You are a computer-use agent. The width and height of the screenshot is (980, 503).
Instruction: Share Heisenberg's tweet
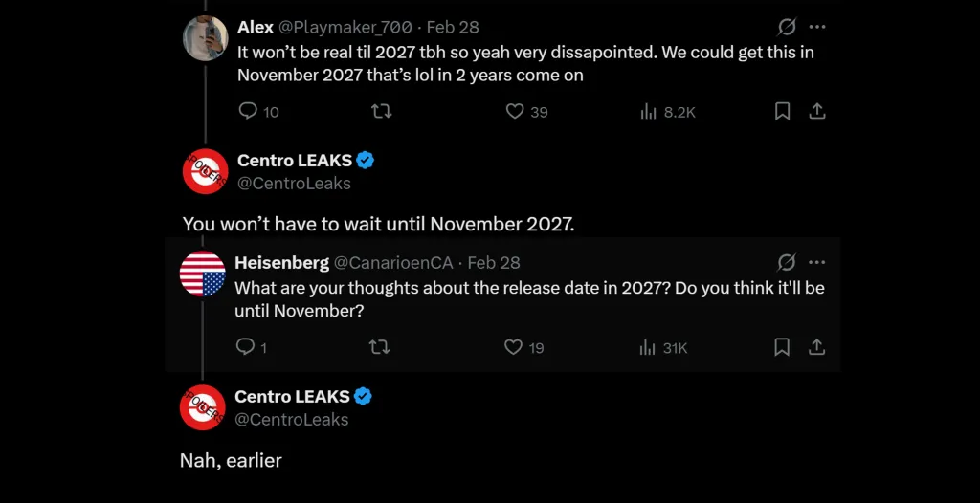(817, 347)
